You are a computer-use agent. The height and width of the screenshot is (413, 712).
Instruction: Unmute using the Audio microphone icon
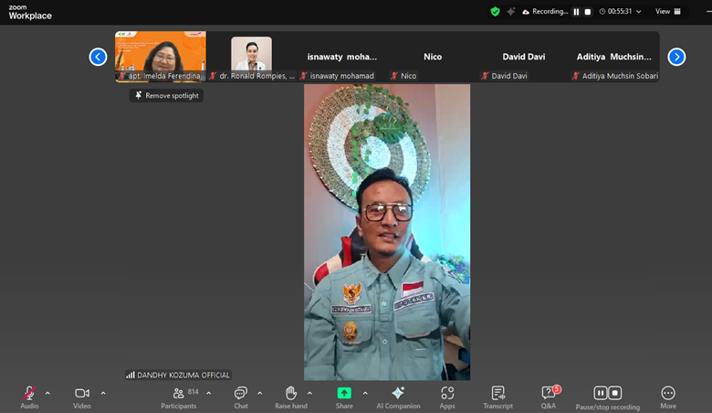click(x=30, y=393)
